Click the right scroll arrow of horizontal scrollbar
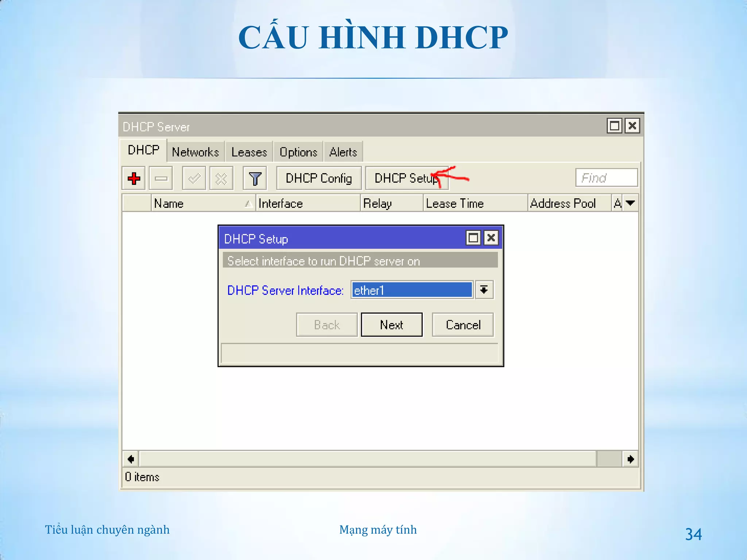747x560 pixels. [630, 459]
